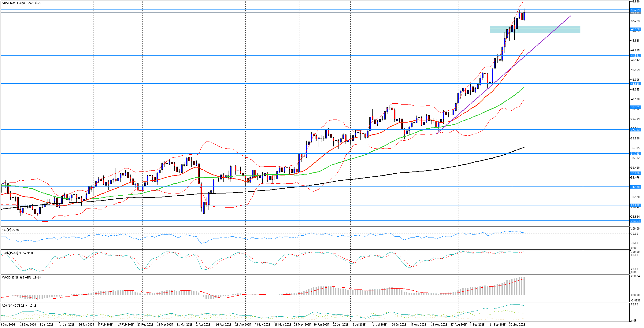Click the MACD(12,26,9) indicator label

(x=21, y=278)
